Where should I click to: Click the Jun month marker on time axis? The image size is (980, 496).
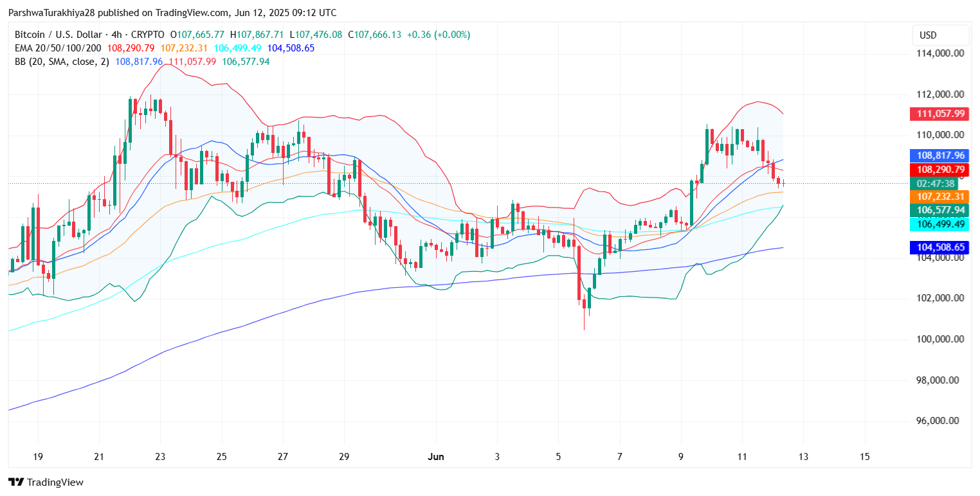(x=435, y=457)
